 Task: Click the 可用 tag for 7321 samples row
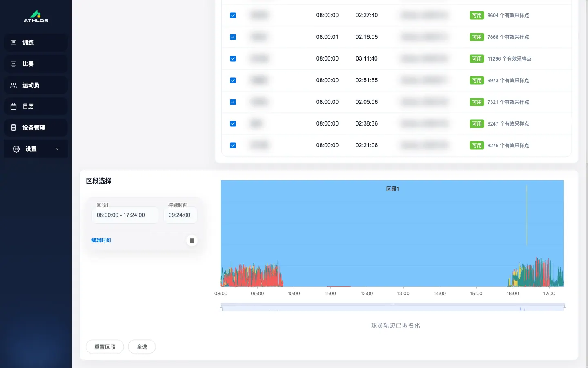[x=477, y=102]
